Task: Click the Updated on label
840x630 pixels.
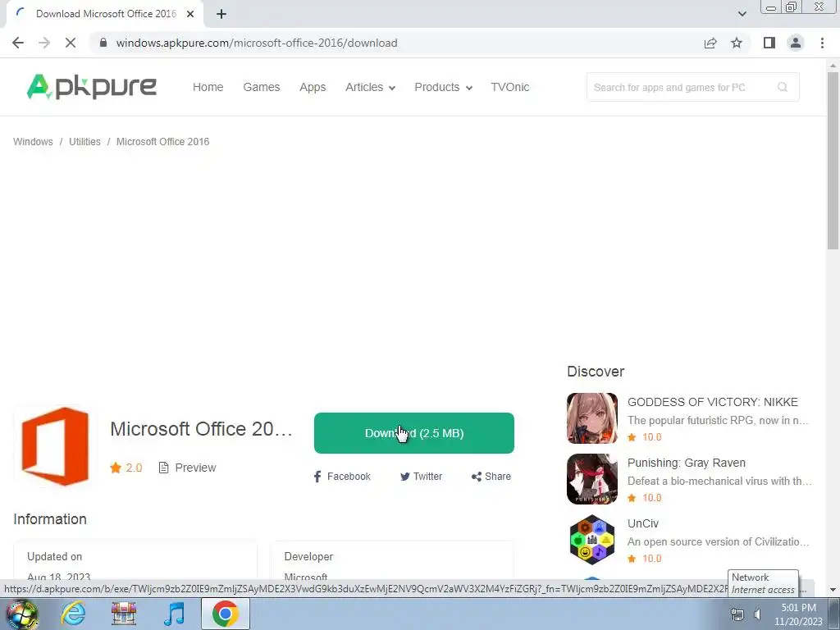Action: [55, 557]
